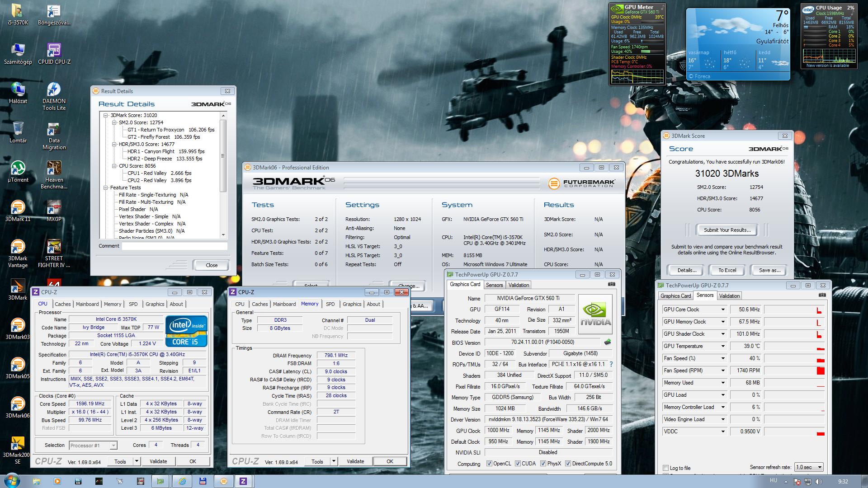Toggle the CUDA checkbox in GPU-Z
The image size is (868, 488).
pos(518,464)
